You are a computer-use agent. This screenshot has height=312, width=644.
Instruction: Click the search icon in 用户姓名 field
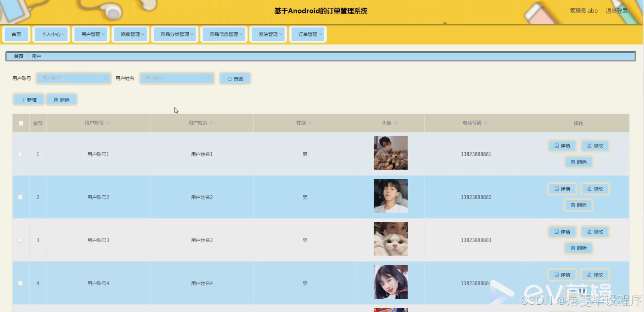coord(209,78)
